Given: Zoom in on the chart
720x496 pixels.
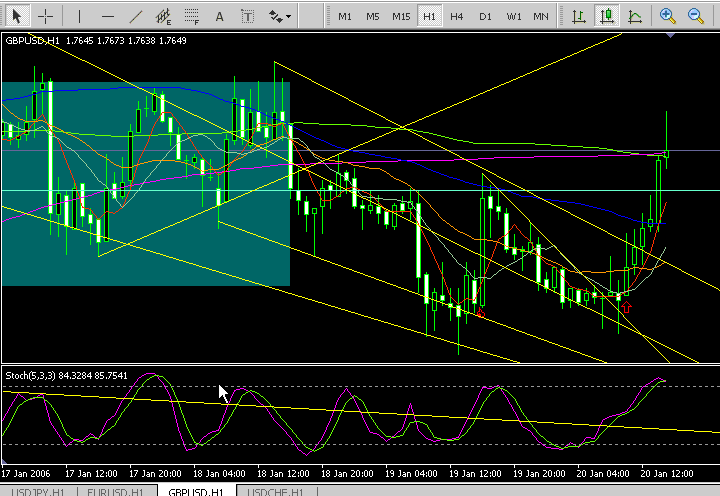Looking at the screenshot, I should [667, 17].
